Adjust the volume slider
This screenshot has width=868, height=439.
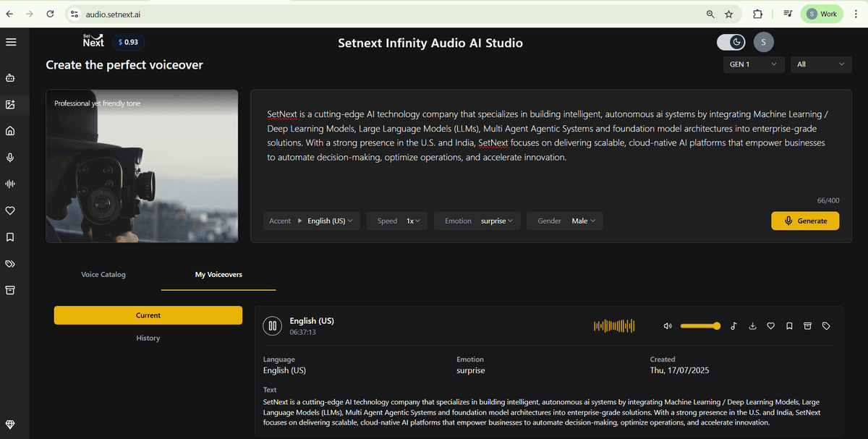click(x=700, y=326)
